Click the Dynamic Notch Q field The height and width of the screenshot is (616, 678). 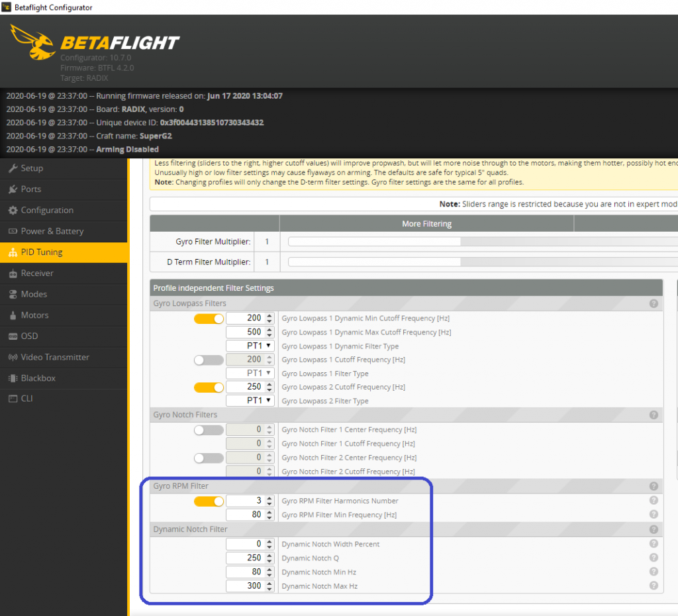pyautogui.click(x=250, y=558)
